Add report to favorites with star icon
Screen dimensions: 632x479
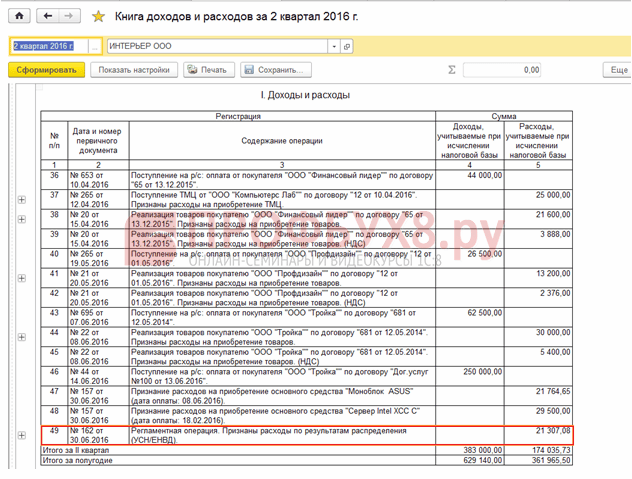pos(98,17)
